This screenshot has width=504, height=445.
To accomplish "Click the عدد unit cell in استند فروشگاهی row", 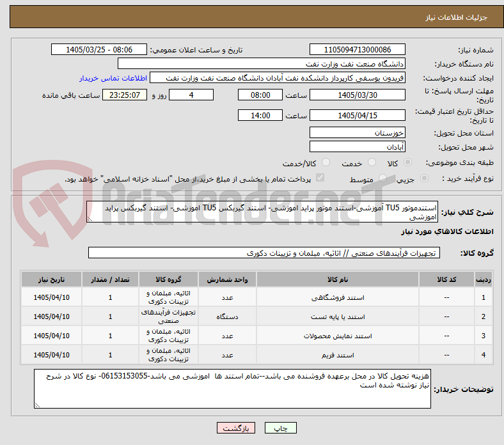I will pyautogui.click(x=227, y=297).
